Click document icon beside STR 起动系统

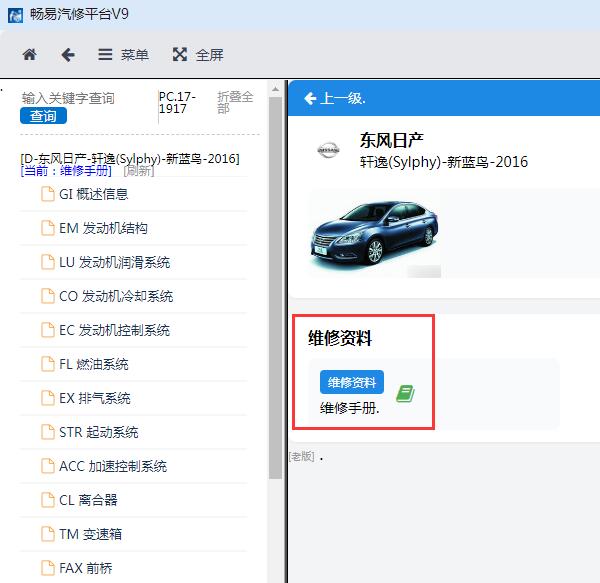coord(48,432)
